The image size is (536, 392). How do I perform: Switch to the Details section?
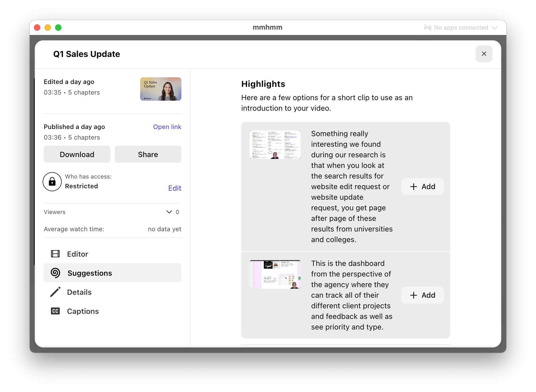point(79,292)
